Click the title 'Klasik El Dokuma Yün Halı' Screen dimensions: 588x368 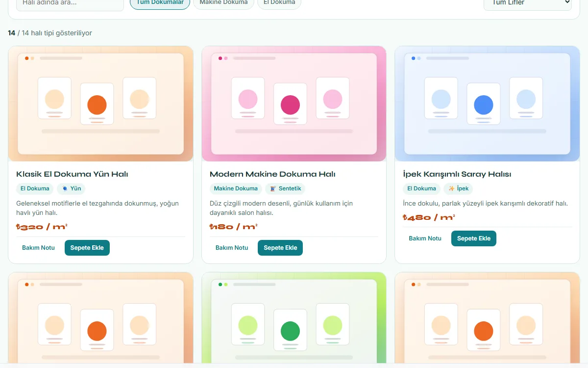pos(72,174)
